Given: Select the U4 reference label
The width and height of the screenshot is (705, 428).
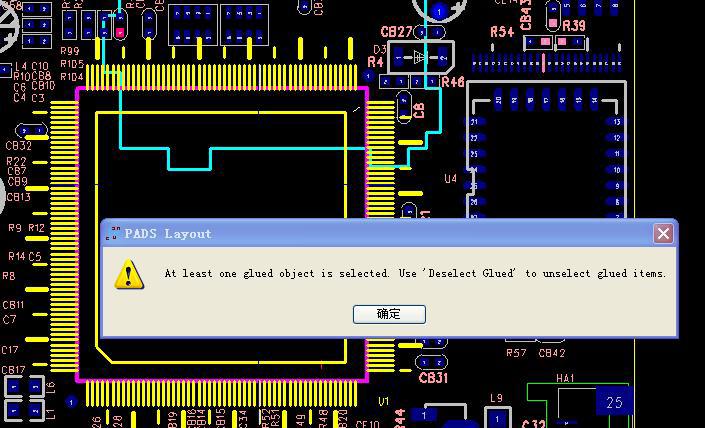Looking at the screenshot, I should coord(451,178).
